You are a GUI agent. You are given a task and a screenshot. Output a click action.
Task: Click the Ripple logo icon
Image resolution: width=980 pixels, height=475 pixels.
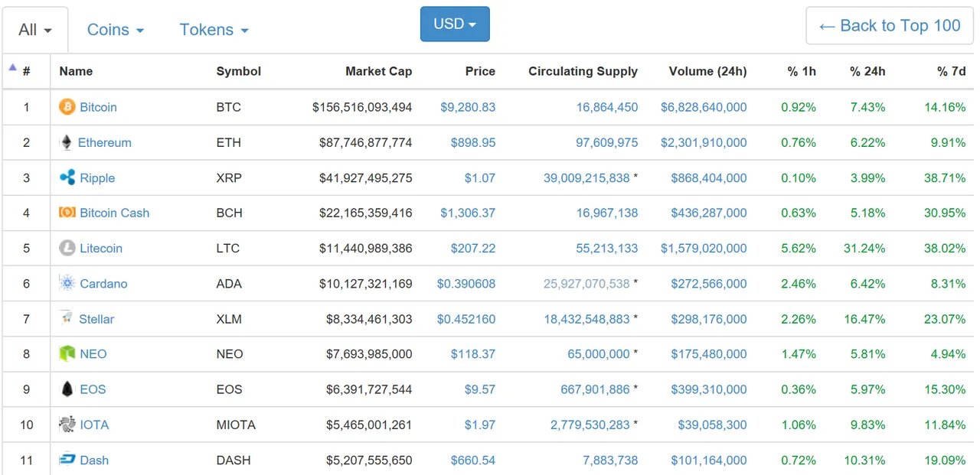tap(67, 177)
